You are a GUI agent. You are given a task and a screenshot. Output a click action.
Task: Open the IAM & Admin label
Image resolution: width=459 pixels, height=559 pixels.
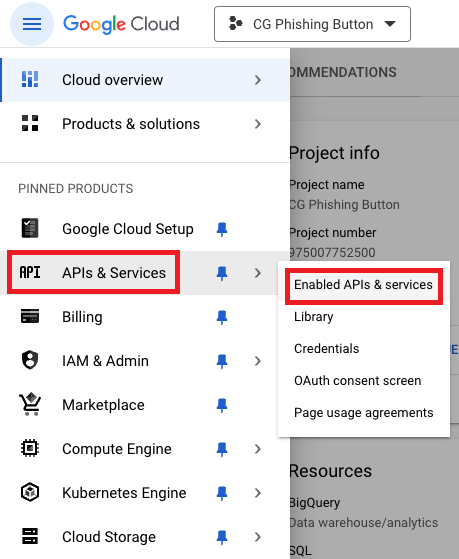[105, 361]
